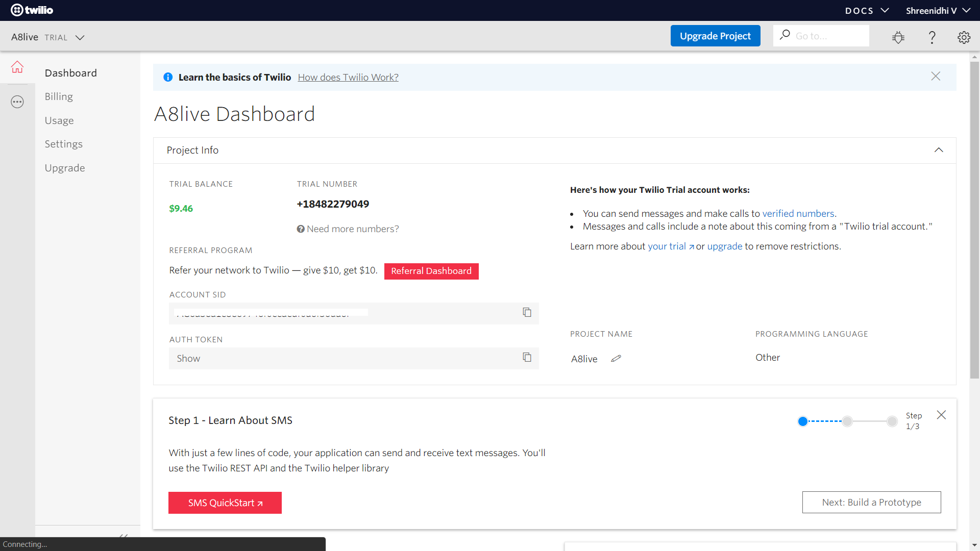Click the programming language value Other
980x551 pixels.
coord(768,357)
